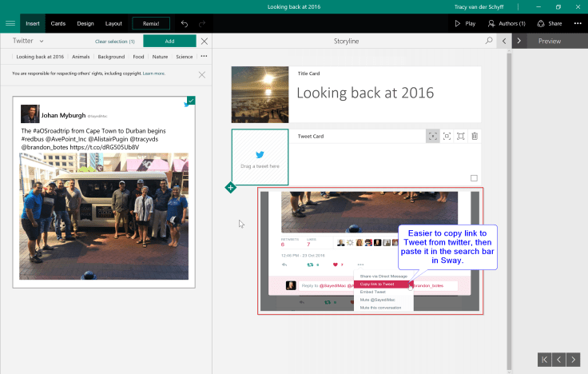This screenshot has height=374, width=588.
Task: Deselect the checked Johan Myburgh tweet
Action: point(190,101)
